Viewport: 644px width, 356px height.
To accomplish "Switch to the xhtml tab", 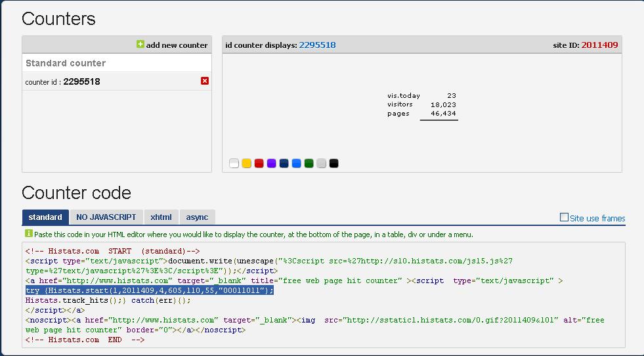I will point(161,217).
